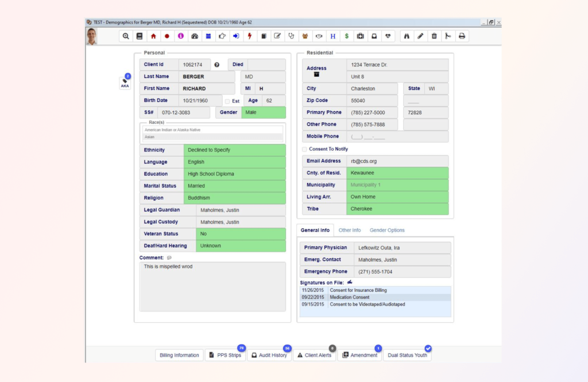The height and width of the screenshot is (382, 588).
Task: Expand the Religion field showing Buddhism
Action: pyautogui.click(x=234, y=198)
